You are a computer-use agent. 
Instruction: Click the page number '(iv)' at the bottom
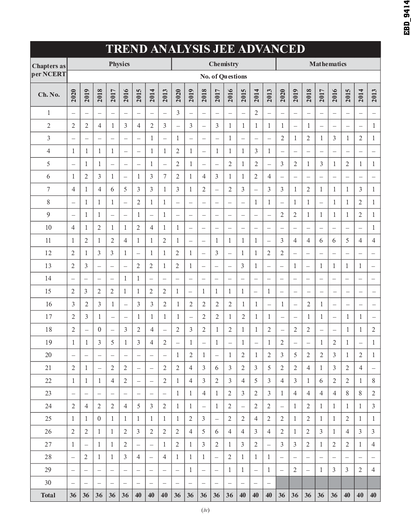[205, 510]
